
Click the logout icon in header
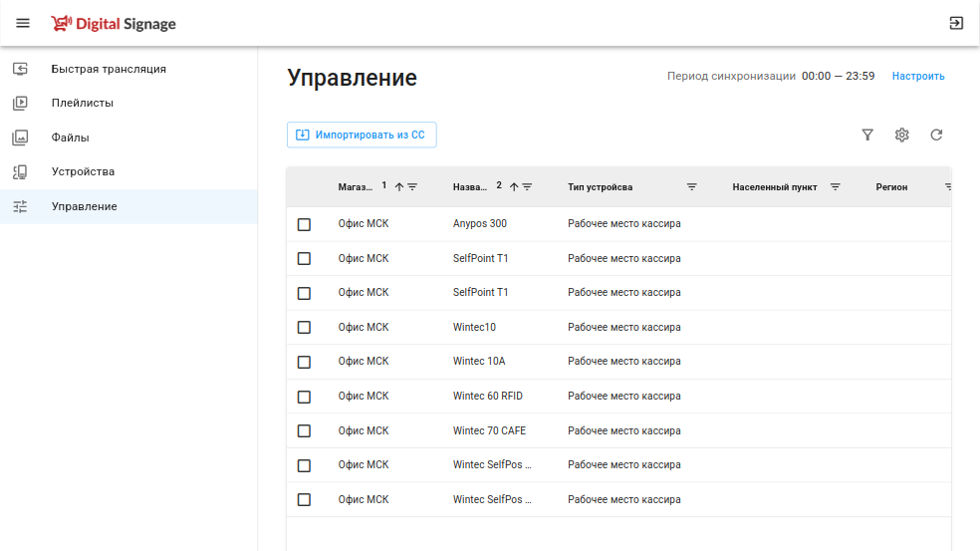[x=956, y=23]
